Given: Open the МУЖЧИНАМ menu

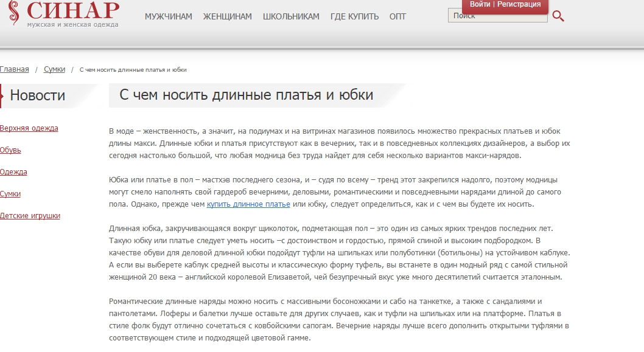Looking at the screenshot, I should tap(169, 16).
